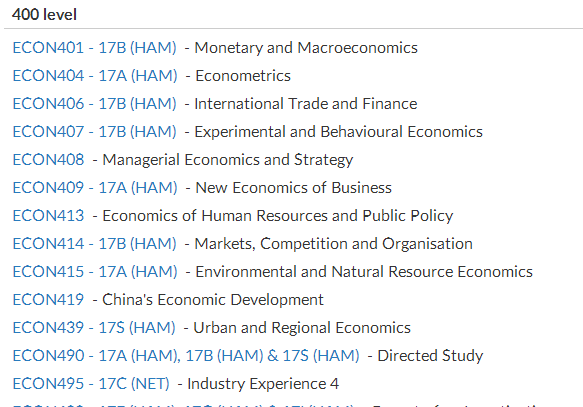This screenshot has height=407, width=583.
Task: Click the 400 level section heading
Action: [44, 15]
